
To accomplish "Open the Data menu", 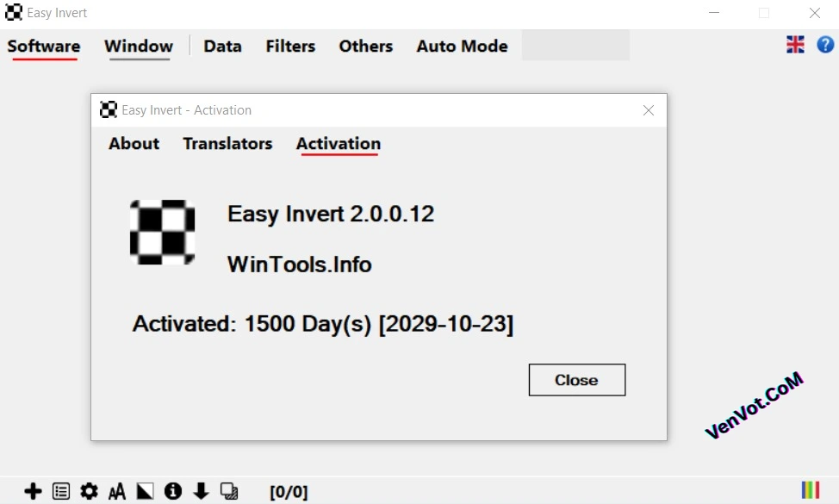I will click(222, 47).
